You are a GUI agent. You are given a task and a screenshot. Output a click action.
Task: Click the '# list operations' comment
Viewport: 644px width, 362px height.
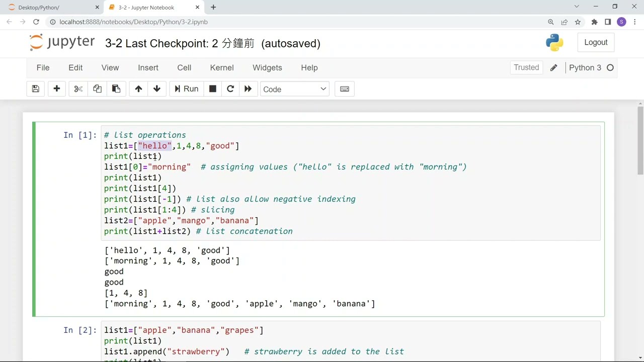click(x=145, y=135)
